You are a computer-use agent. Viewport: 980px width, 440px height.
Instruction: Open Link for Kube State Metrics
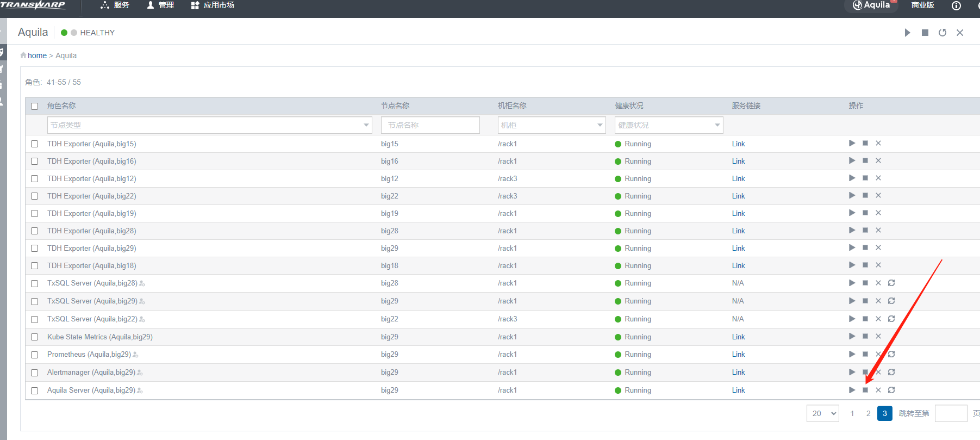[x=738, y=337]
